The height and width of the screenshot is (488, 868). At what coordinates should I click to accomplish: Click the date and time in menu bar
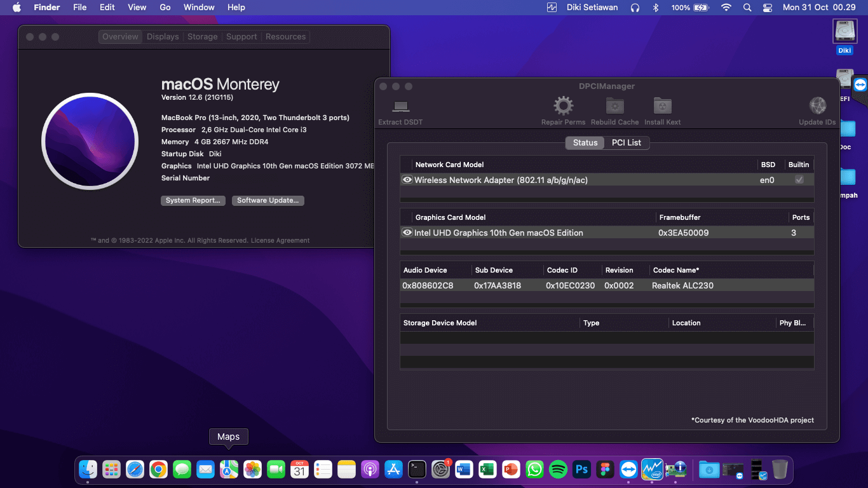(x=819, y=8)
